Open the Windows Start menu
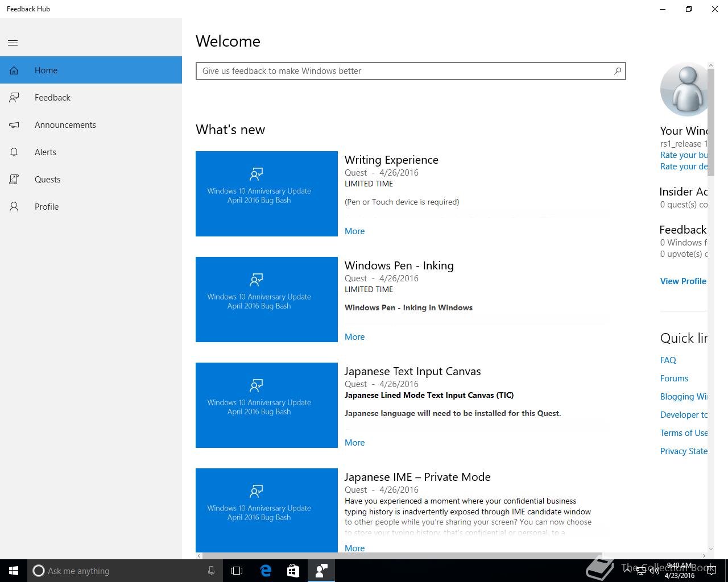 (x=14, y=571)
